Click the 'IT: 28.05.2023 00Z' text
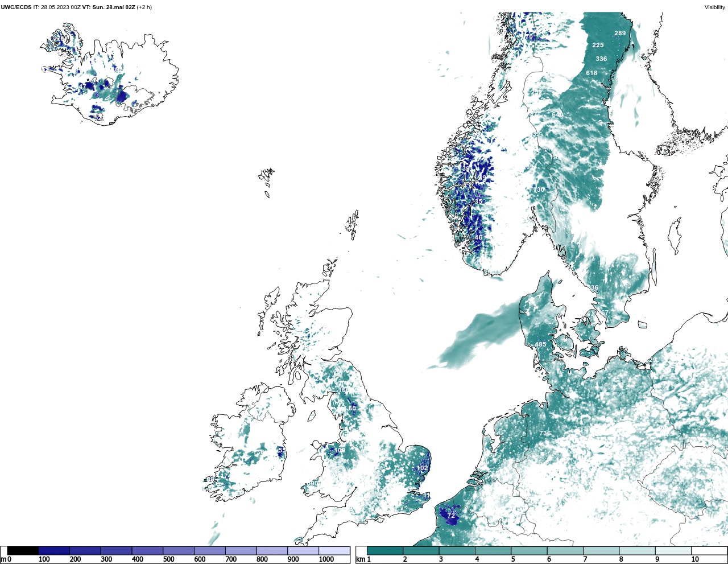The height and width of the screenshot is (564, 728). [57, 7]
